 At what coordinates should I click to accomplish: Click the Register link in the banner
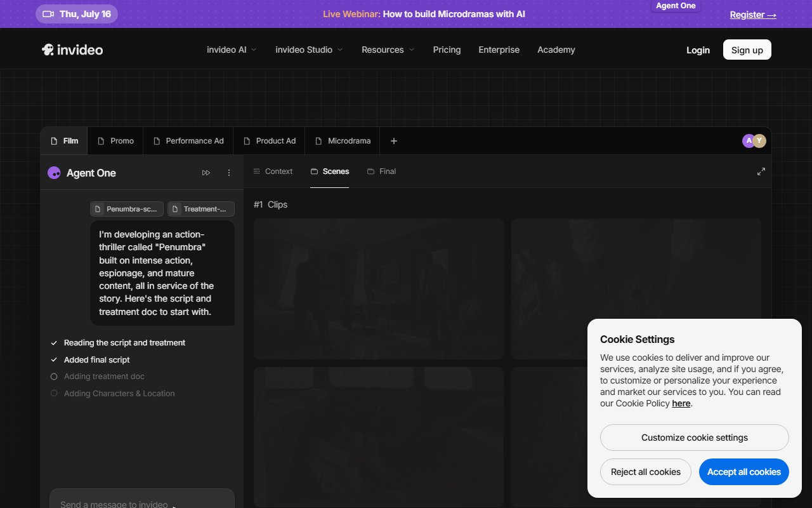753,15
